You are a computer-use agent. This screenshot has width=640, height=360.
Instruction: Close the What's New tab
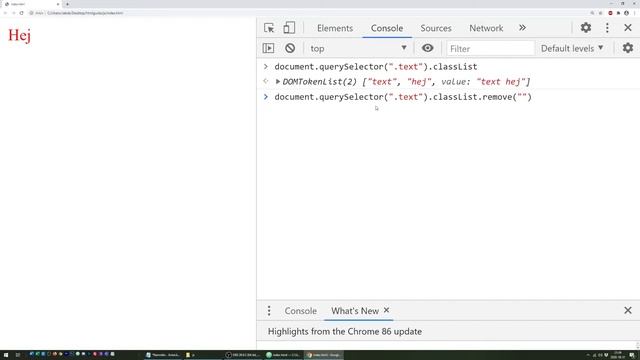[x=386, y=311]
